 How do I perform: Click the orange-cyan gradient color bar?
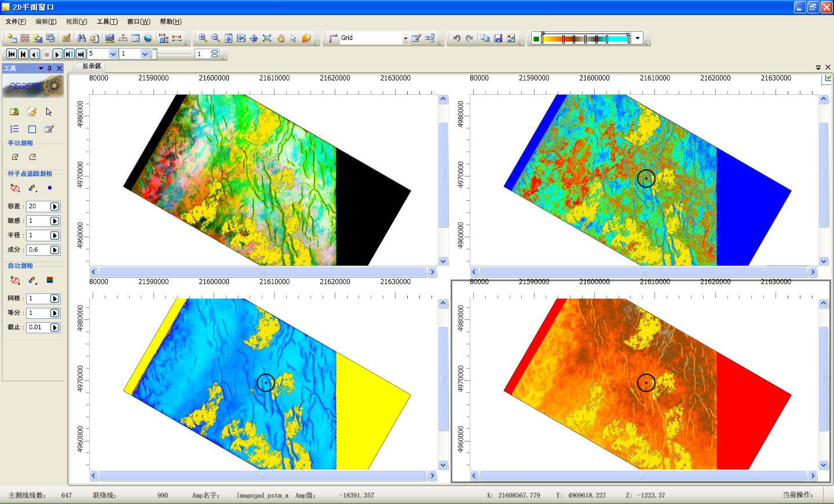tap(586, 39)
